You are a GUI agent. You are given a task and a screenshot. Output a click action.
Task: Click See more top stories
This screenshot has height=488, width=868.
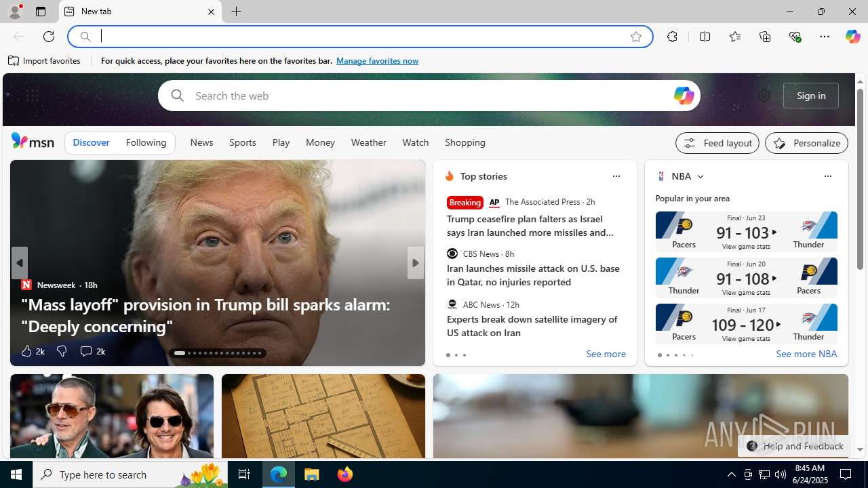coord(606,354)
